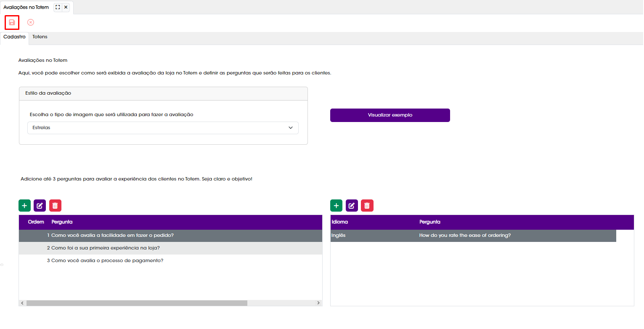
Task: Switch to the Totens tab
Action: coord(40,37)
